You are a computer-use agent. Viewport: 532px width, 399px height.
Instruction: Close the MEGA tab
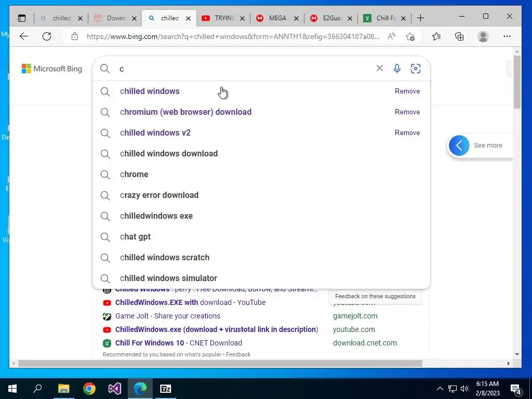(296, 18)
